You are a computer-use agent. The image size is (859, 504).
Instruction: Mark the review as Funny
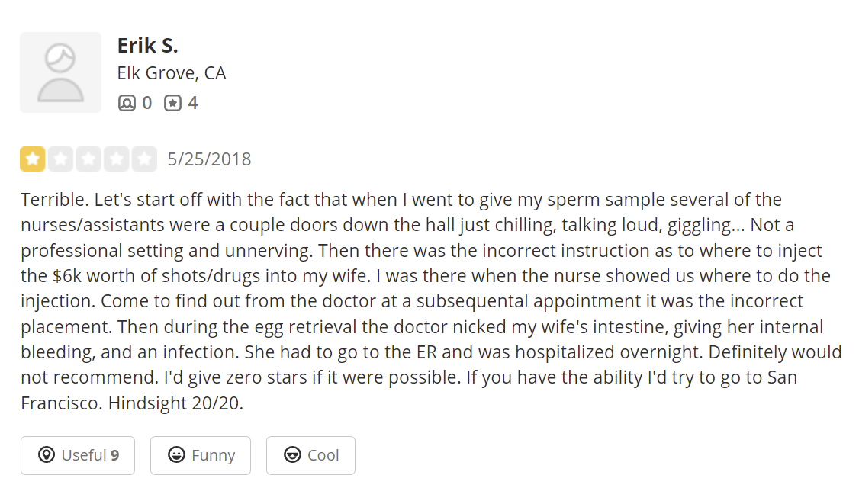(201, 455)
